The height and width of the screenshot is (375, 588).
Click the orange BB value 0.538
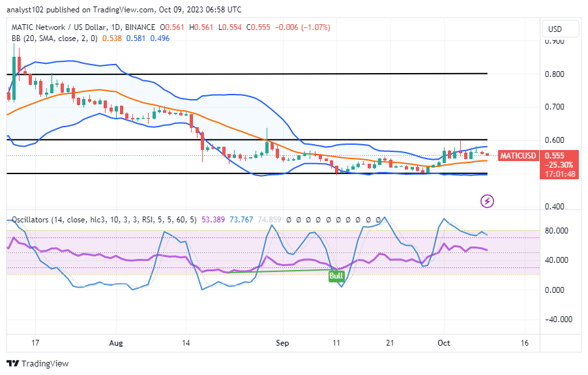[x=111, y=38]
